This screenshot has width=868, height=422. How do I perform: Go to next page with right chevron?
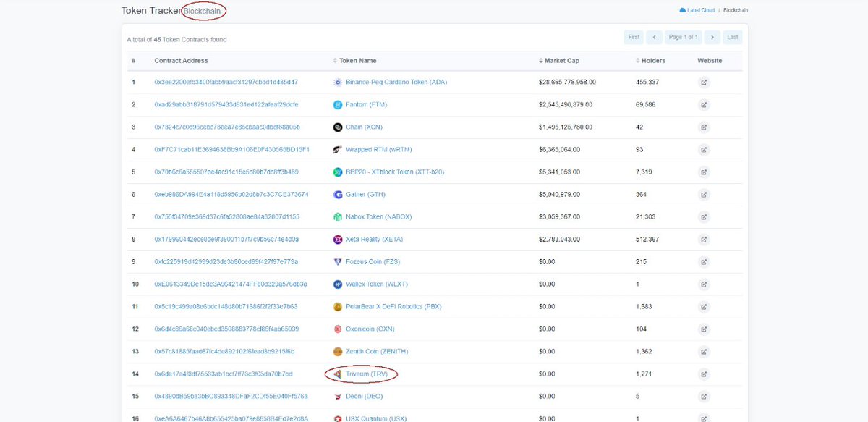712,37
